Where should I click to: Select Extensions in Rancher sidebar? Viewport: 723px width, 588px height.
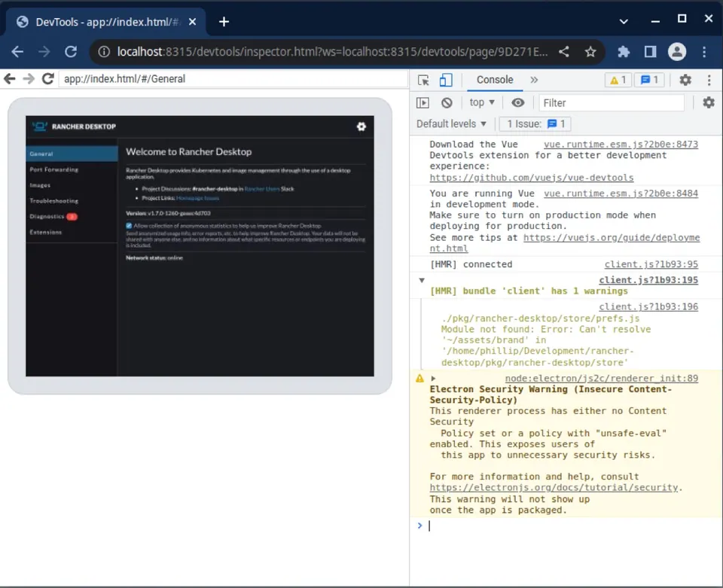72,232
